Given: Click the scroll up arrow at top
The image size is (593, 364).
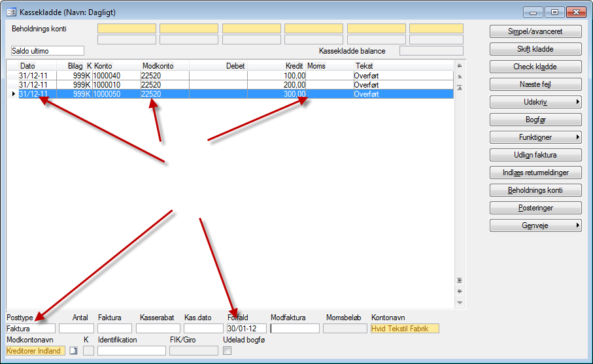Looking at the screenshot, I should coord(460,66).
